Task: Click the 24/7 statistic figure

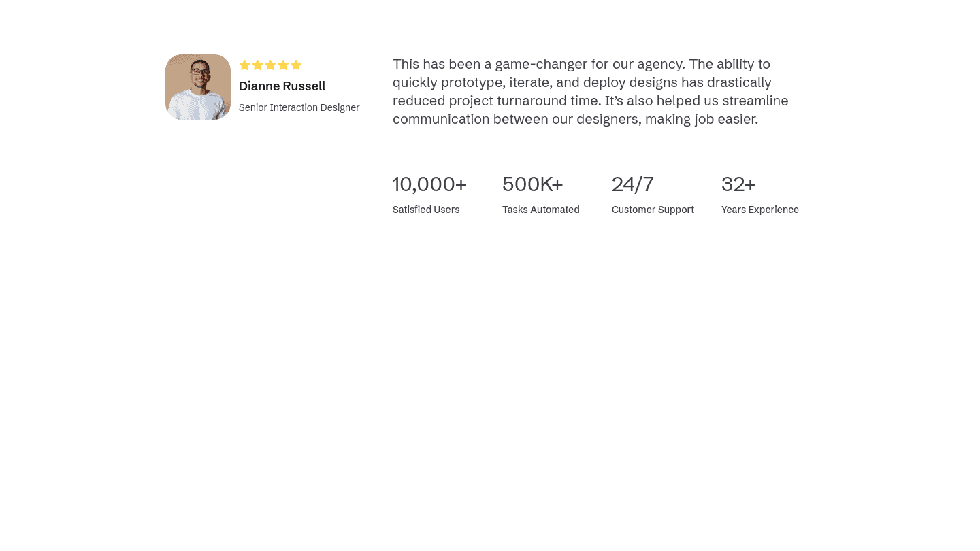Action: [x=632, y=184]
